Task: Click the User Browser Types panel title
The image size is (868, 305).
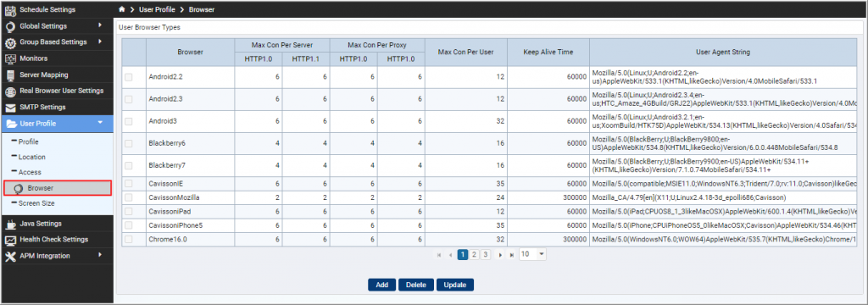Action: coord(149,26)
